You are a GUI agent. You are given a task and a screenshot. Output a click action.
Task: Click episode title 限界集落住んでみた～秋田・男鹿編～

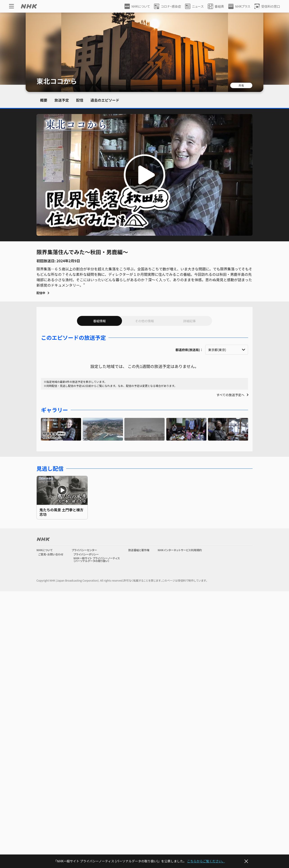82,252
